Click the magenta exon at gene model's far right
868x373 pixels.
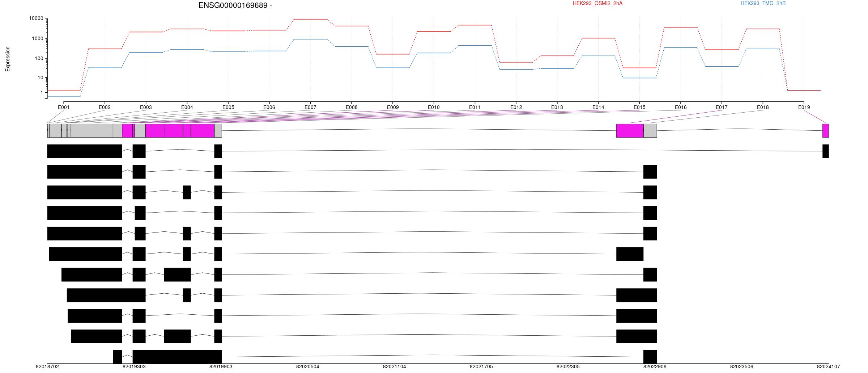826,131
